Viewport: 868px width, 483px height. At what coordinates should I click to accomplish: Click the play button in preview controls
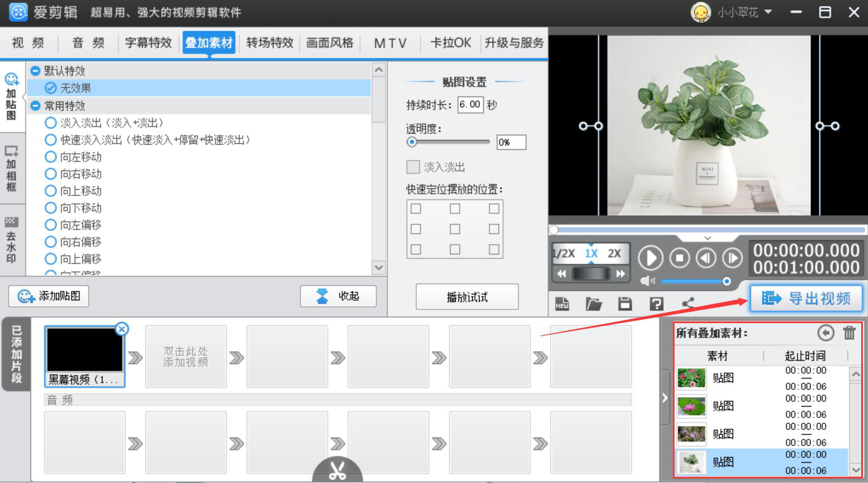point(651,259)
